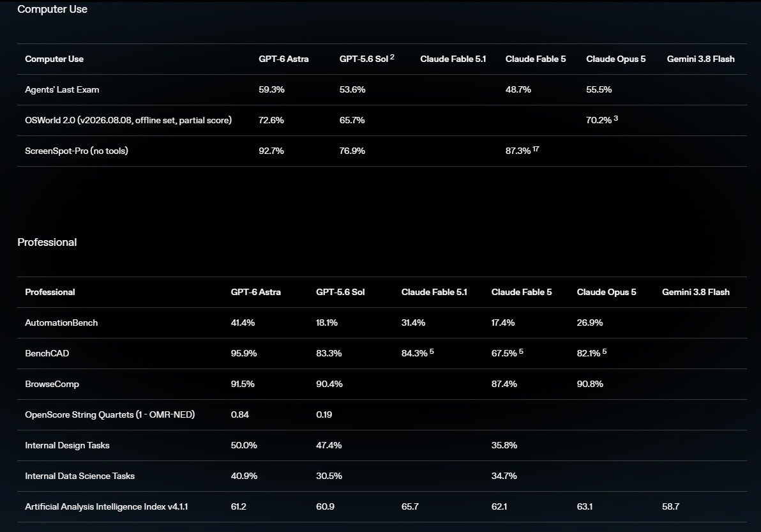
Task: Click the 26.9% AutomationBench score
Action: coord(590,323)
